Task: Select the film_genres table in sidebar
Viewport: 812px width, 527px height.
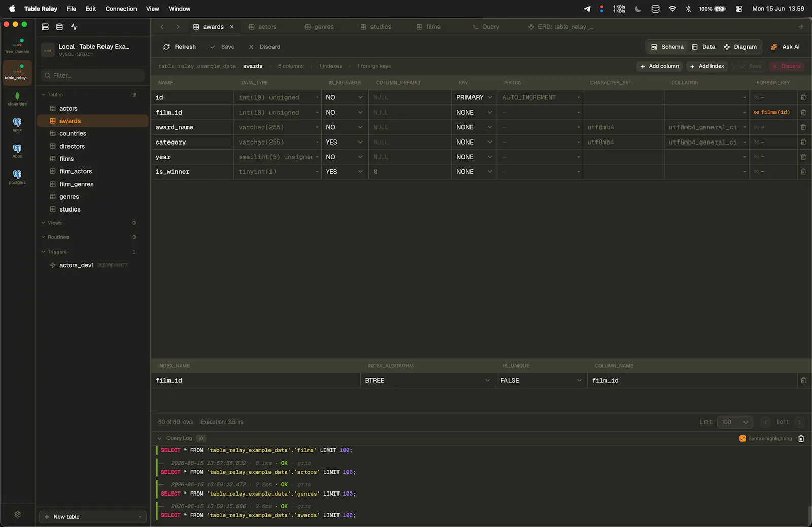Action: (93, 184)
